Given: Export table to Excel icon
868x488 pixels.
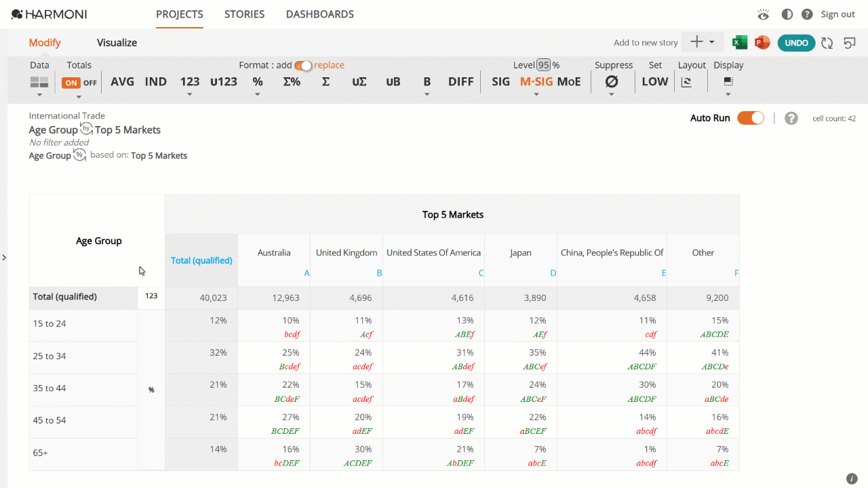Looking at the screenshot, I should pyautogui.click(x=740, y=43).
